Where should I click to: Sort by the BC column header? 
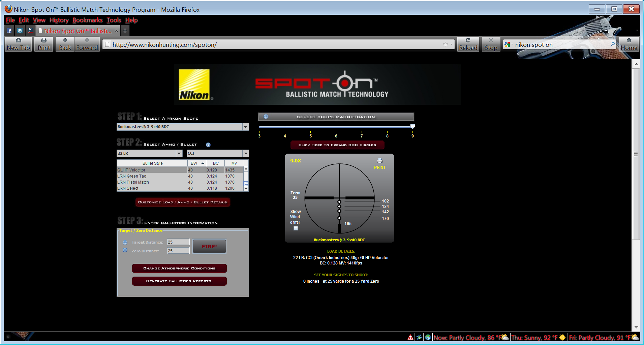tap(216, 163)
